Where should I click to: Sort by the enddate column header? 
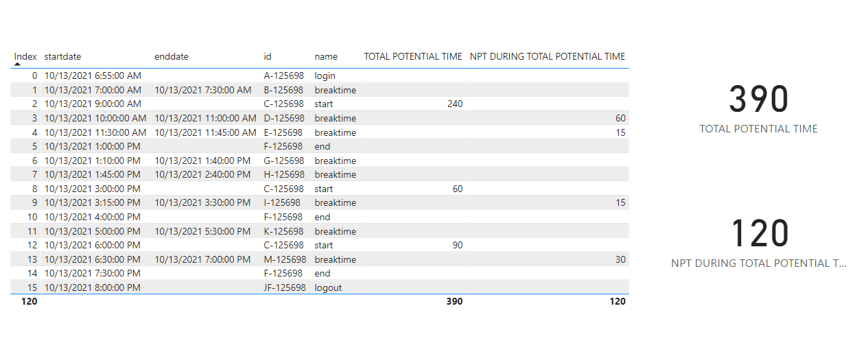(x=172, y=56)
